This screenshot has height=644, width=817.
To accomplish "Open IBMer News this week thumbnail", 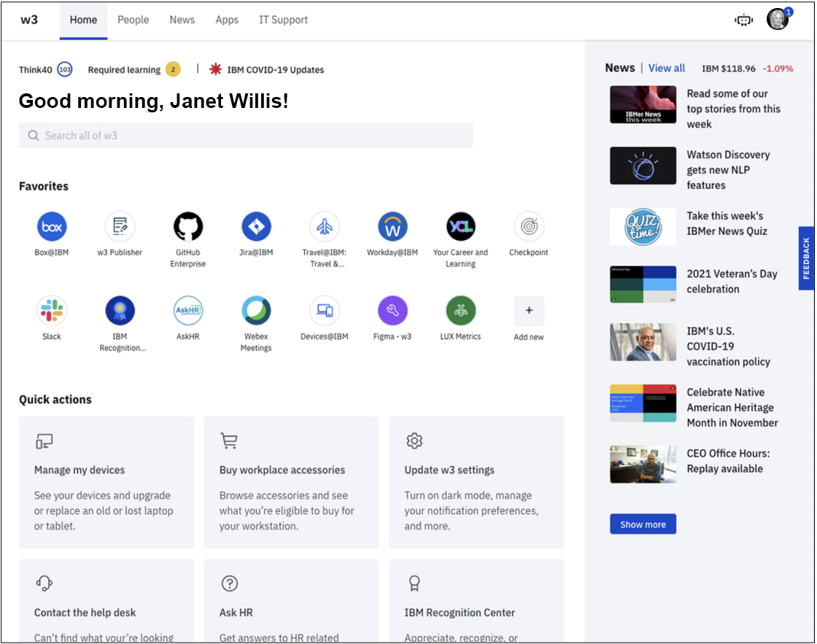I will coord(643,105).
